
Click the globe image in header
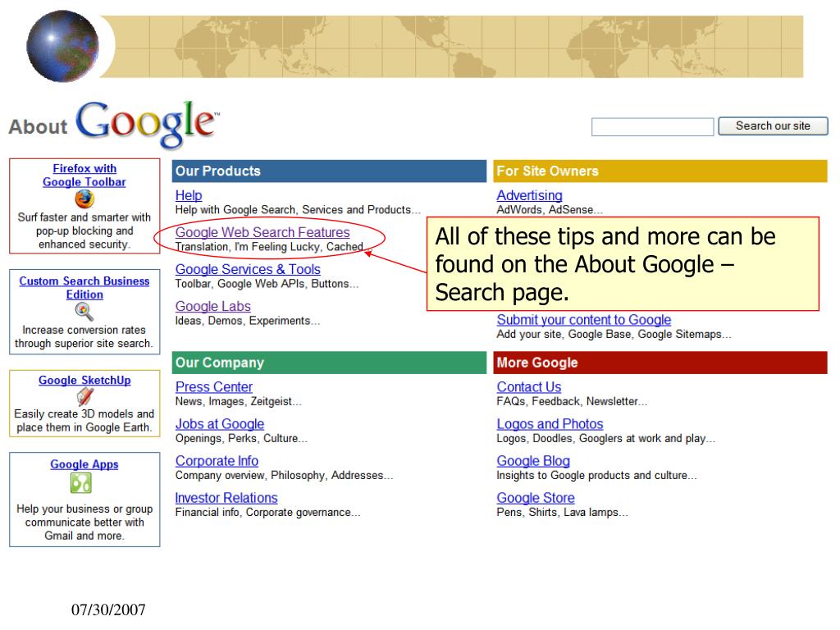[62, 46]
